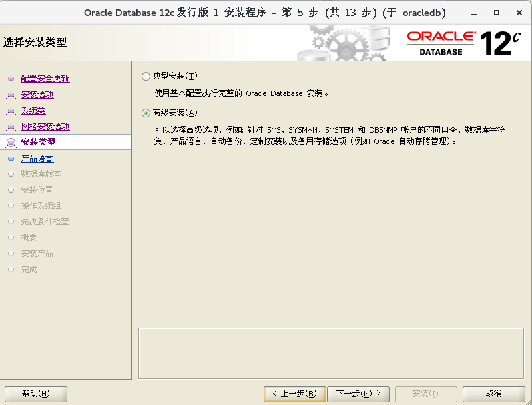Click the 安装选项 step marker dot
Image resolution: width=532 pixels, height=405 pixels.
coord(11,95)
